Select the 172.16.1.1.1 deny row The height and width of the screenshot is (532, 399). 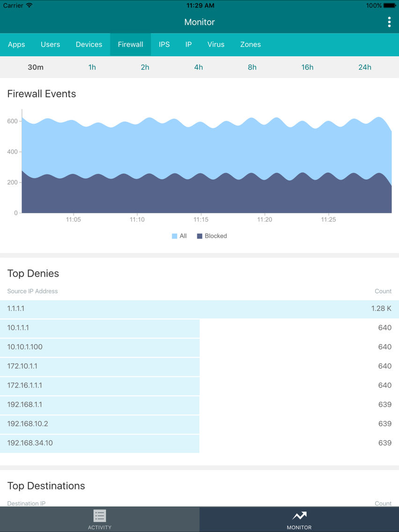(x=199, y=386)
